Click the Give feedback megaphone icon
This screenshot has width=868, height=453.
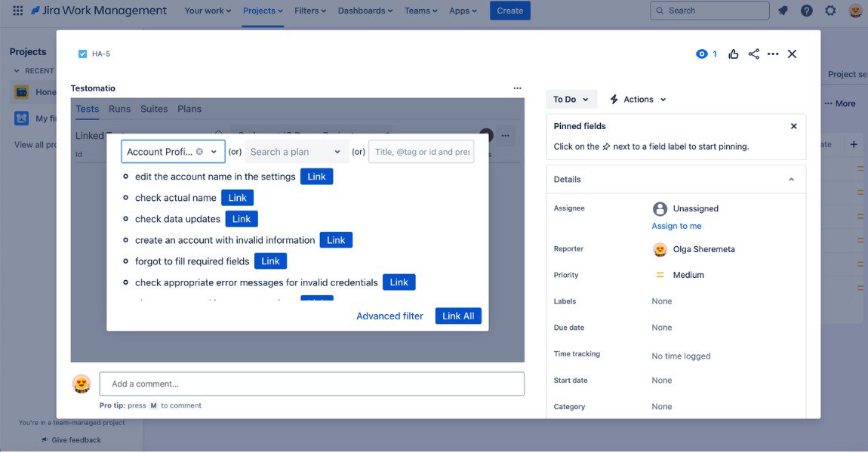pos(45,439)
